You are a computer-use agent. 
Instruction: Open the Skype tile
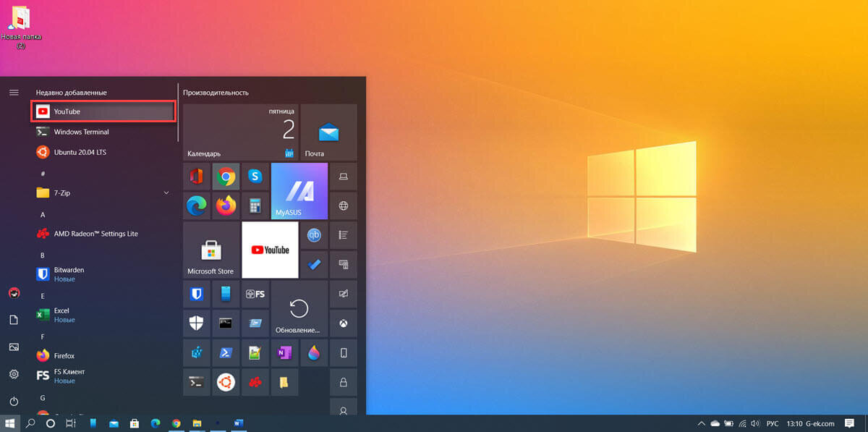tap(255, 176)
